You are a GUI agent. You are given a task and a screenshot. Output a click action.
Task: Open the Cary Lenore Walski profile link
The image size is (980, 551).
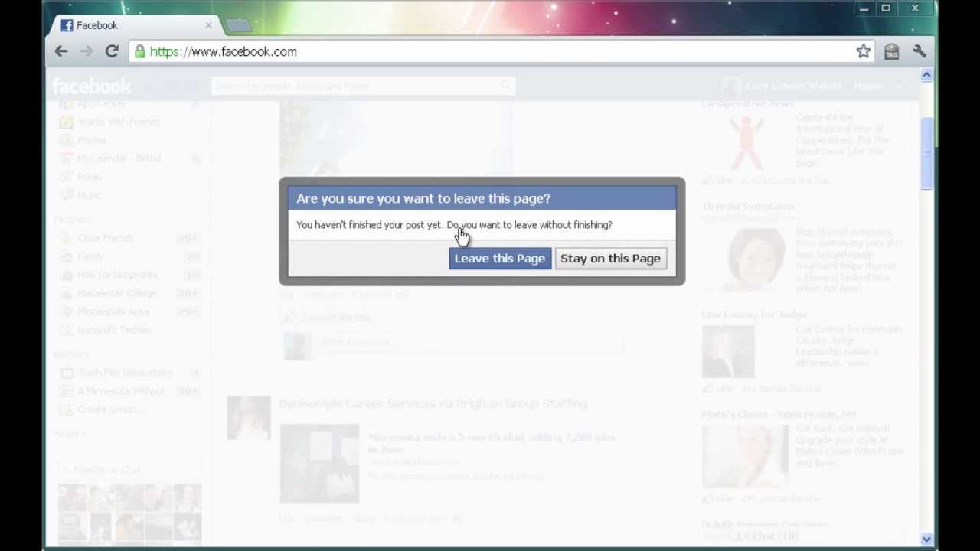coord(795,86)
